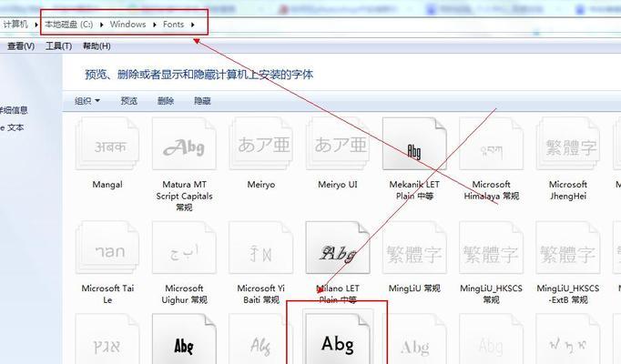Image resolution: width=621 pixels, height=364 pixels.
Task: Select the Microsoft JhengHei font icon
Action: (568, 146)
